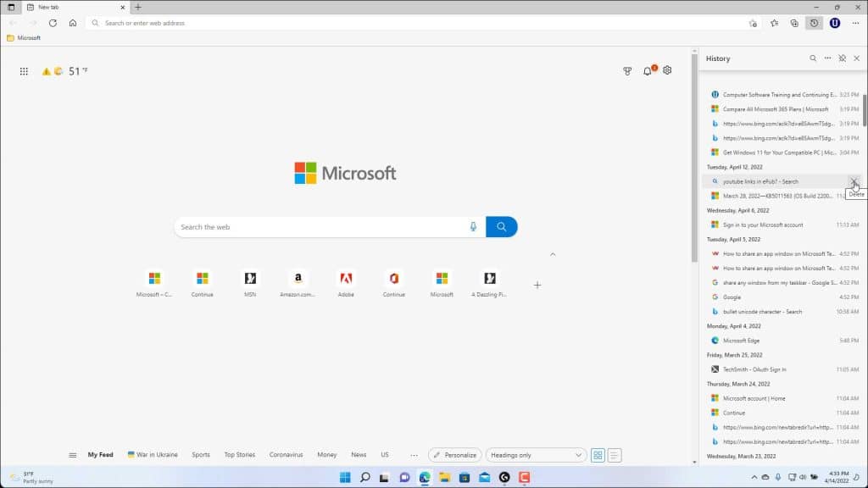
Task: Click the Refresh page button
Action: pyautogui.click(x=53, y=23)
